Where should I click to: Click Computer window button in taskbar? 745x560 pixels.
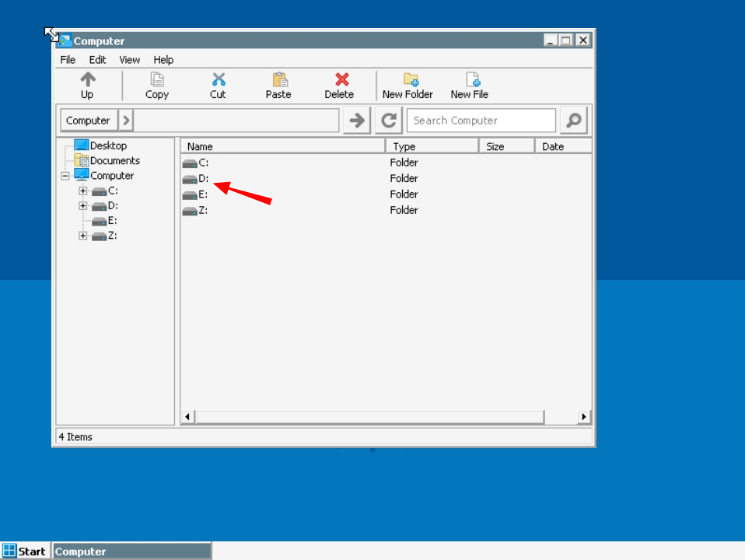(x=132, y=551)
